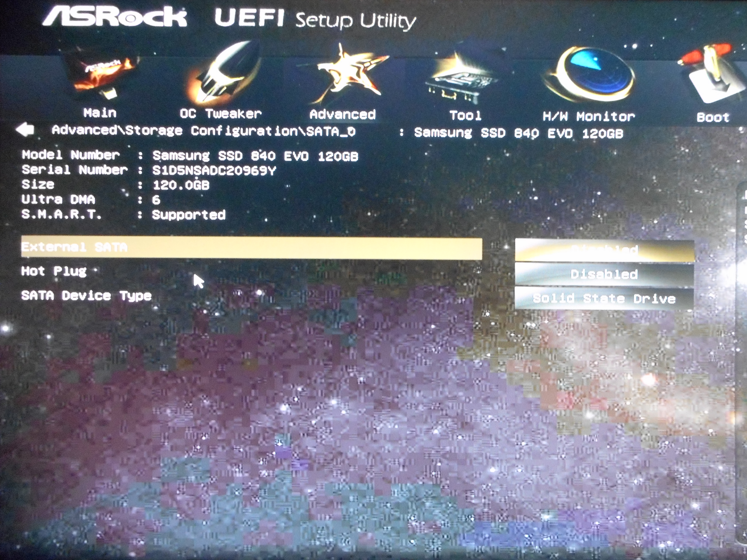Switch to the Main tab label
This screenshot has width=747, height=560.
coord(100,113)
